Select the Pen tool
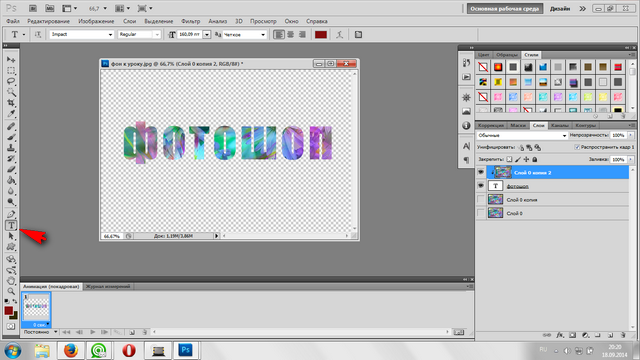 pyautogui.click(x=11, y=214)
